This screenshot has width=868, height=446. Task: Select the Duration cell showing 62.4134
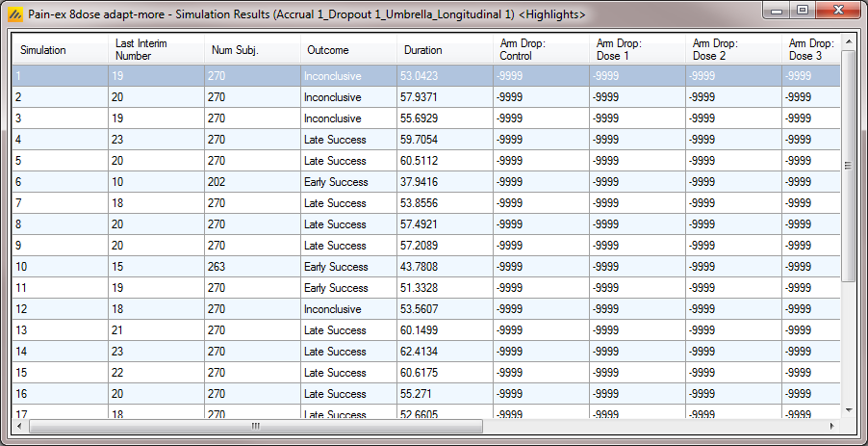tap(445, 352)
